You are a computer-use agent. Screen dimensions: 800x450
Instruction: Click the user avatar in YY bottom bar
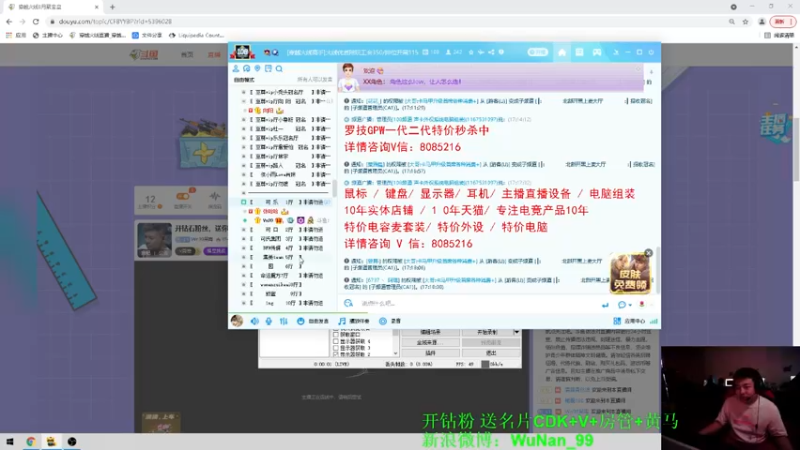pyautogui.click(x=237, y=320)
